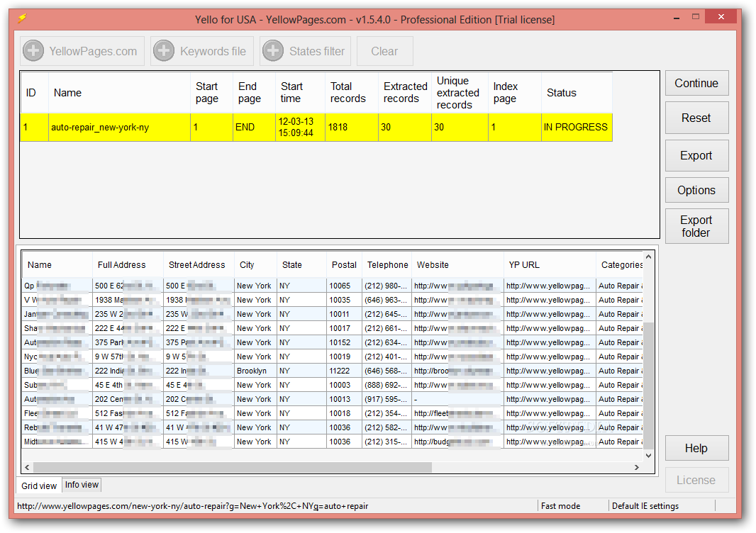756x533 pixels.
Task: Click telephone cell (212) 315-...
Action: point(387,442)
